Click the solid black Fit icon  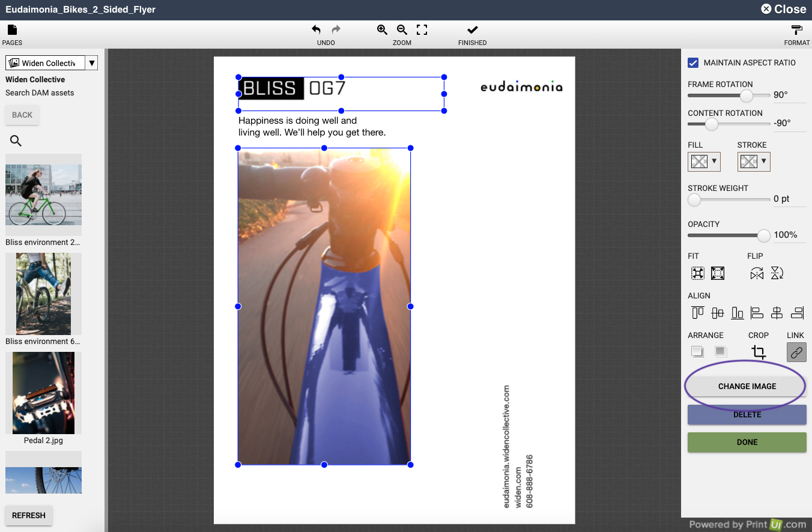(x=717, y=274)
